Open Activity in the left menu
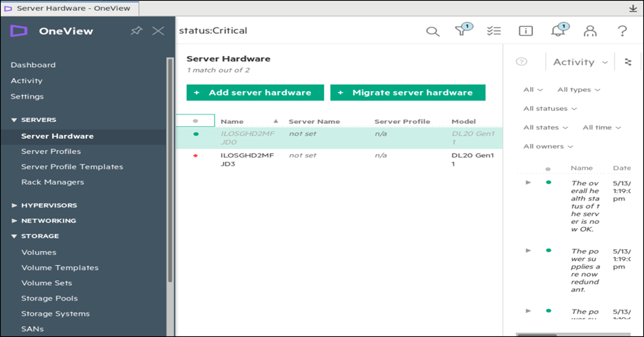This screenshot has height=337, width=644. tap(26, 81)
